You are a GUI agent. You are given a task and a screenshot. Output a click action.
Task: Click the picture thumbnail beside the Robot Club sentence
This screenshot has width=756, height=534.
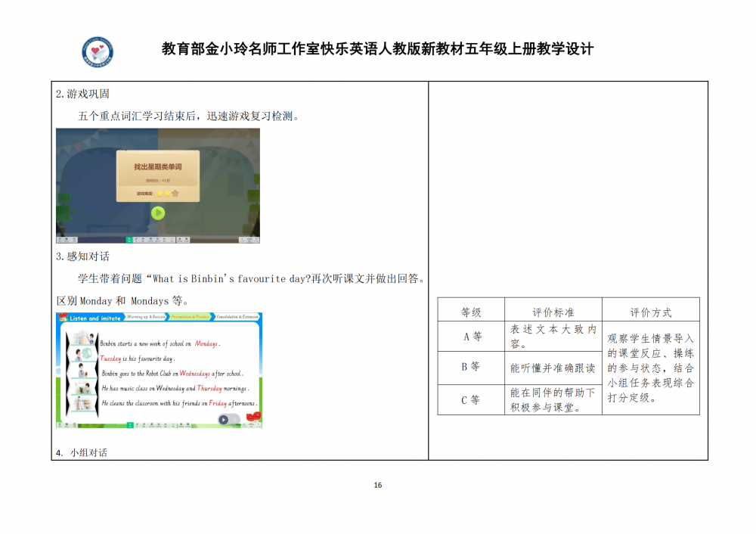click(83, 371)
